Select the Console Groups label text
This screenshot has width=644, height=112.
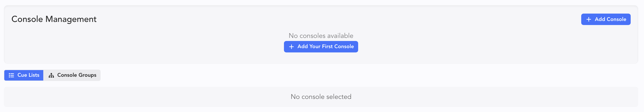point(77,75)
